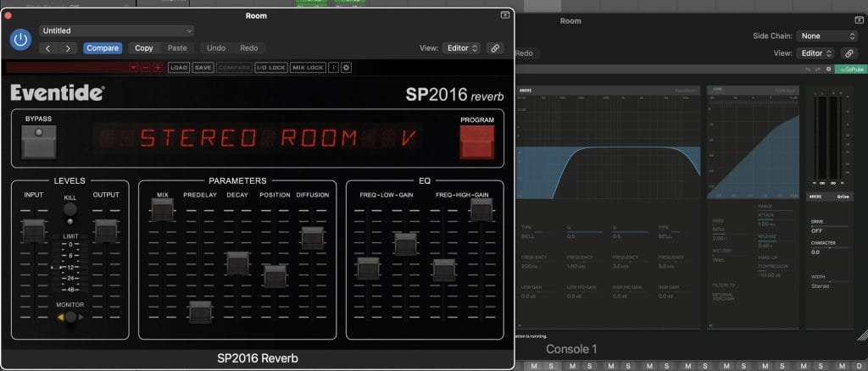Viewport: 868px width, 371px height.
Task: Click the link icon in SP2016 window
Action: click(x=495, y=48)
